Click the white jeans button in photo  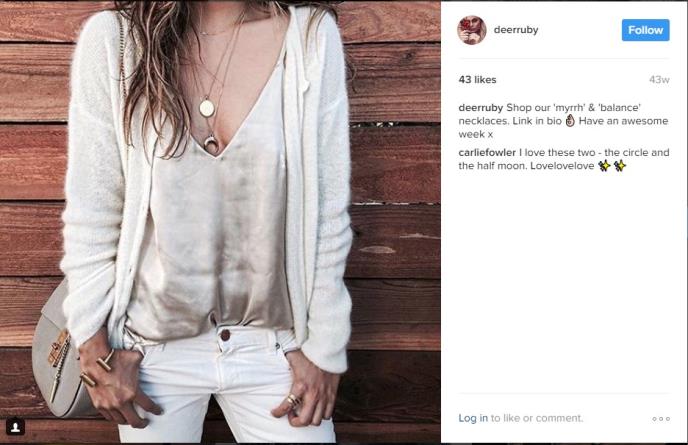point(225,335)
